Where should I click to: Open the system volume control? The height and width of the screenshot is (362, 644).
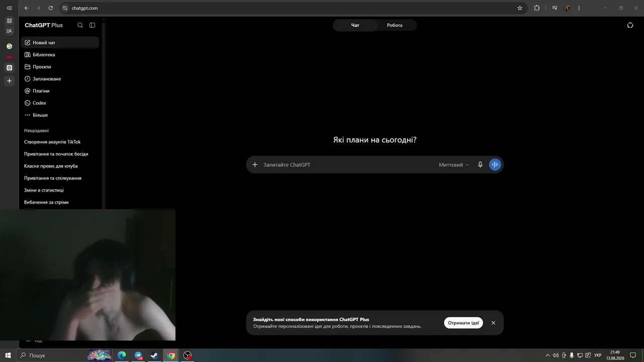click(x=555, y=355)
